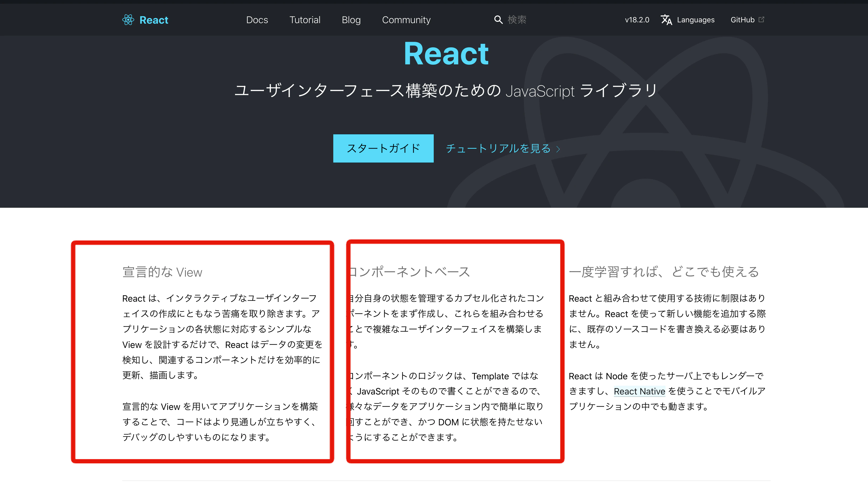Visit the GitHub repository link
Image resolution: width=868 pixels, height=482 pixels.
pyautogui.click(x=747, y=20)
